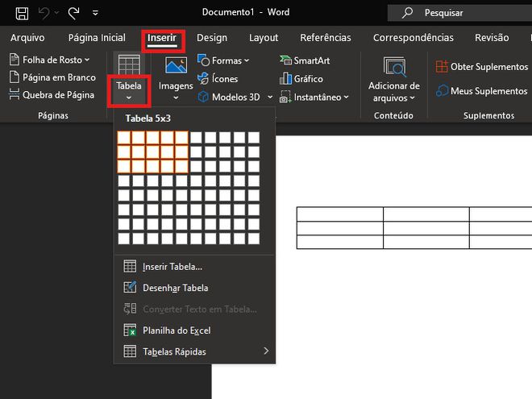The height and width of the screenshot is (399, 532).
Task: Click the Imagens picture icon
Action: coord(176,65)
